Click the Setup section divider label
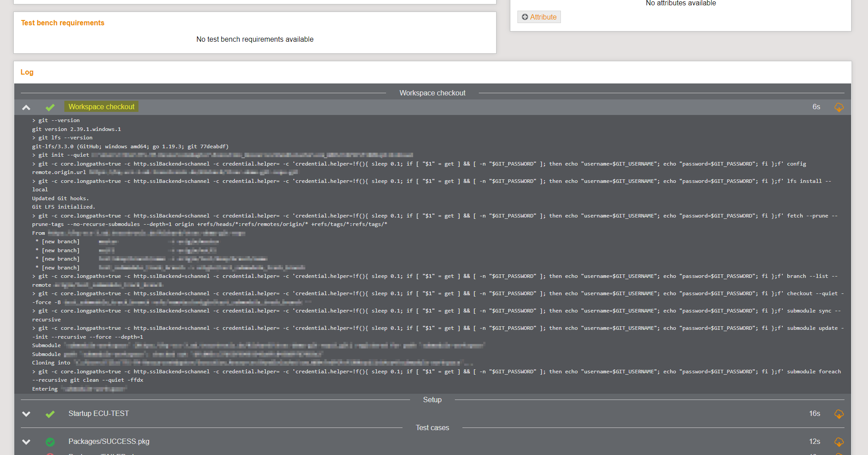Viewport: 868px width, 455px height. point(432,400)
